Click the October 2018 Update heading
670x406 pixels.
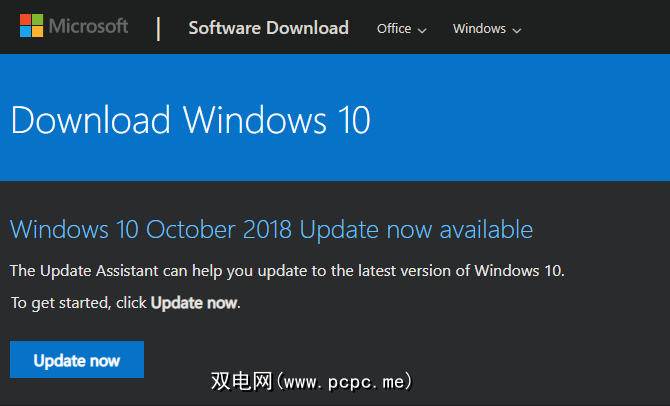click(271, 228)
